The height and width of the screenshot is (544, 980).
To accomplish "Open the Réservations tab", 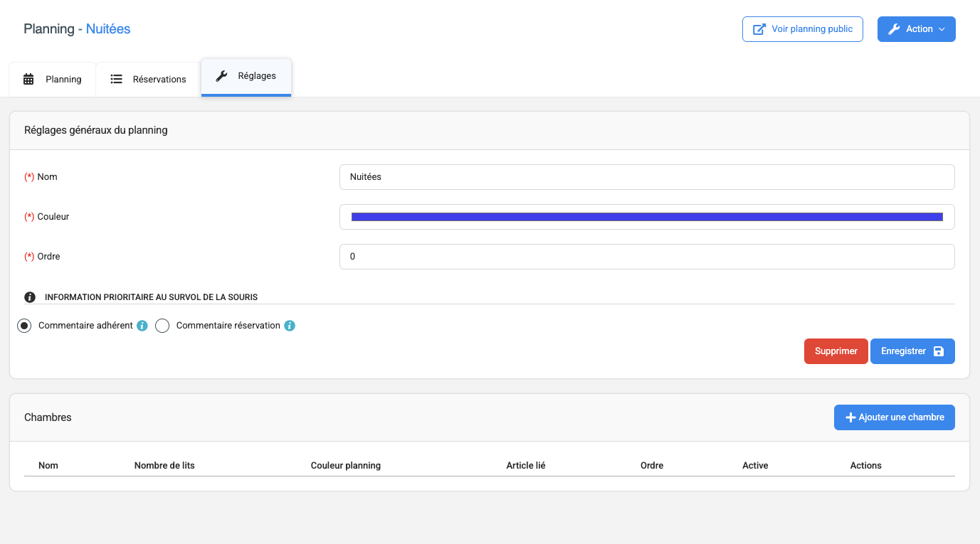I will pos(148,79).
